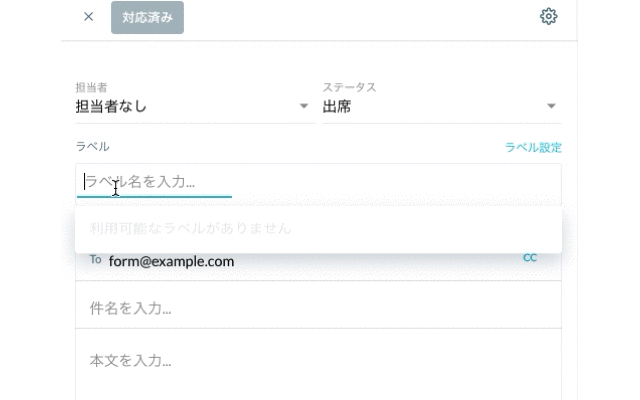Click the ステータス field caption
This screenshot has height=400, width=640.
click(x=349, y=88)
